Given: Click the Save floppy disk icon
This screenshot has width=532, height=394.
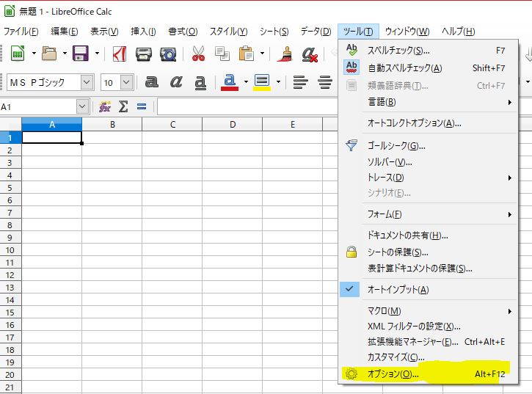Looking at the screenshot, I should click(x=81, y=54).
